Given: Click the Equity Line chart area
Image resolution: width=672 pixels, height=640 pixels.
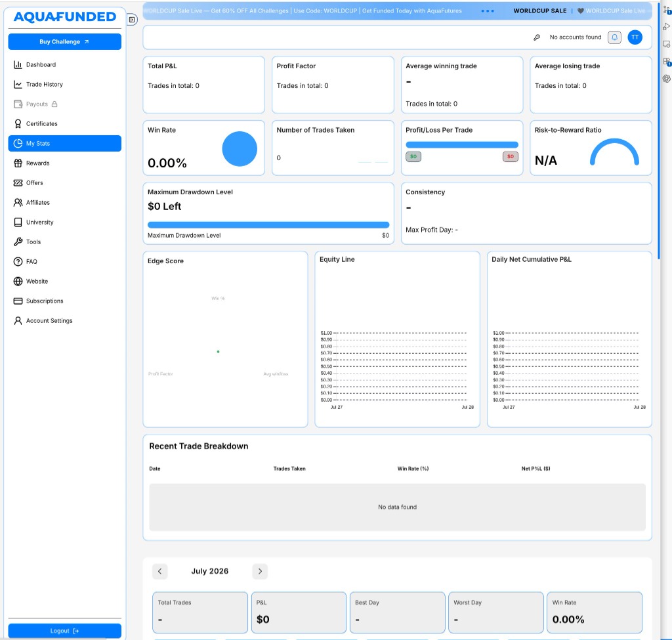Looking at the screenshot, I should (x=397, y=369).
